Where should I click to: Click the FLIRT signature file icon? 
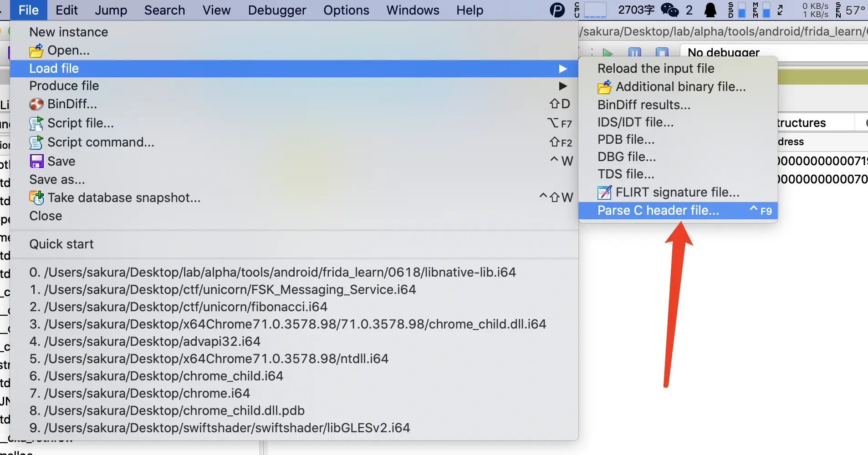click(x=605, y=192)
